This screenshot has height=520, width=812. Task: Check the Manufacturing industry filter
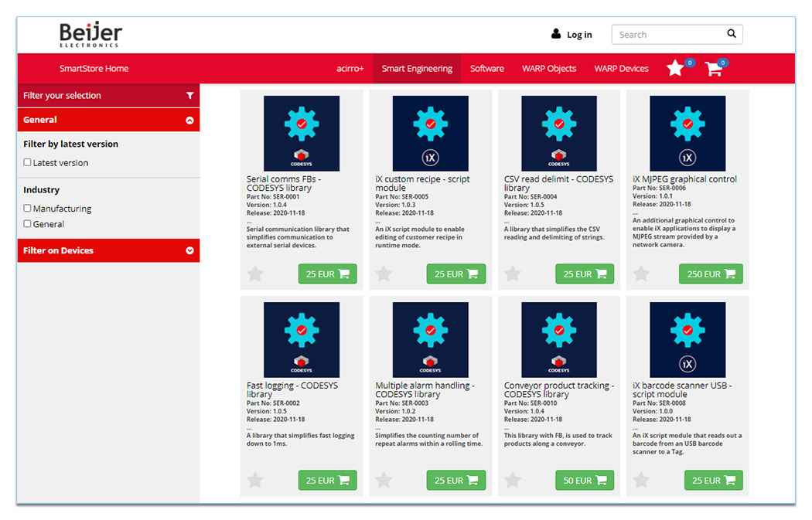coord(28,208)
